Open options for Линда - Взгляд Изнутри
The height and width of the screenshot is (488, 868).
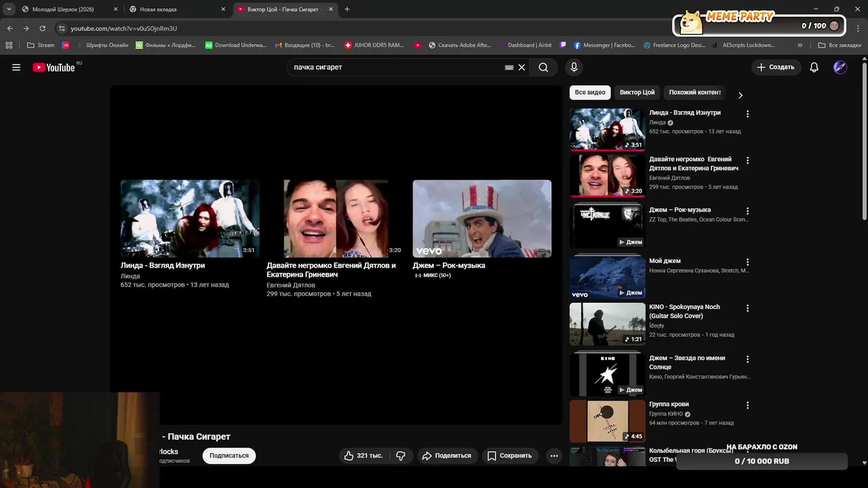(748, 114)
